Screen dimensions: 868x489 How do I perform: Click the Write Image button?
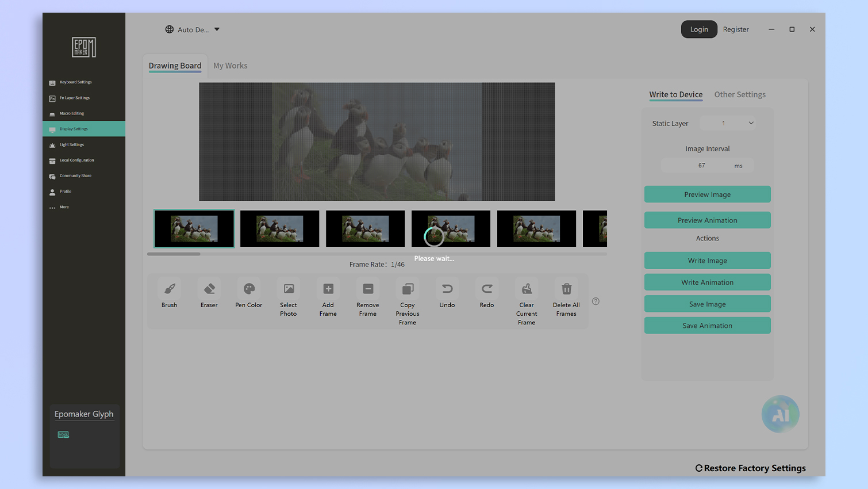pos(707,261)
